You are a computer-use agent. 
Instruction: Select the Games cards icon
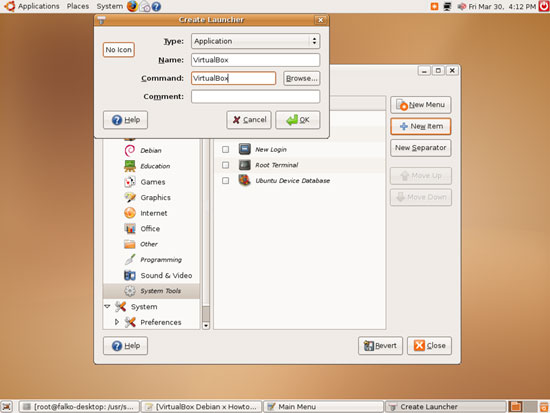(x=130, y=182)
